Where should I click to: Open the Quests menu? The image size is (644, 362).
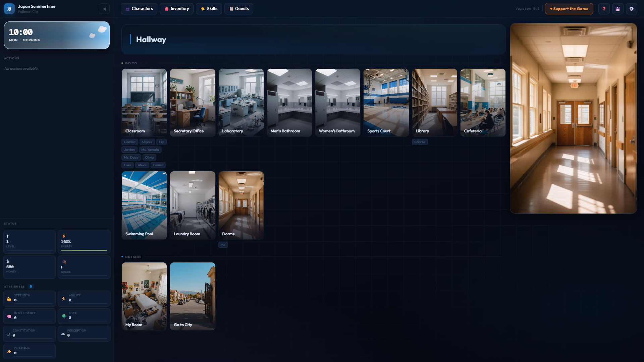[238, 9]
